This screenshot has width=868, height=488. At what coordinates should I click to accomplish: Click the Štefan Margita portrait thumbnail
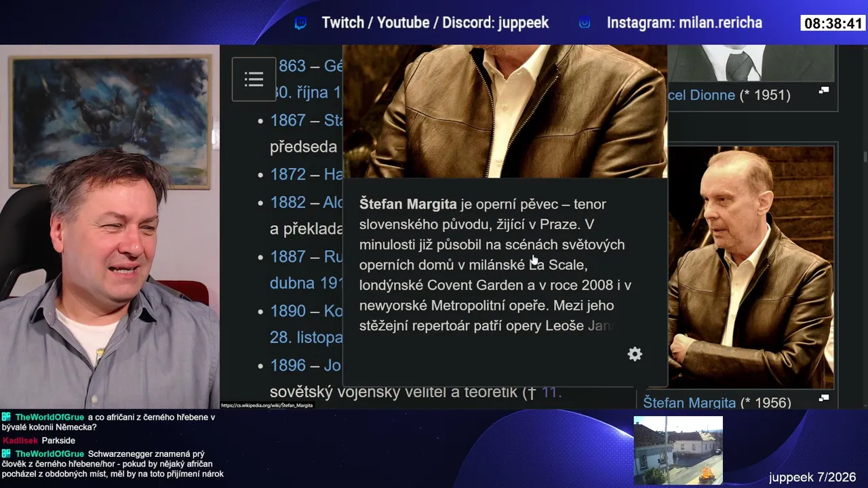point(751,267)
